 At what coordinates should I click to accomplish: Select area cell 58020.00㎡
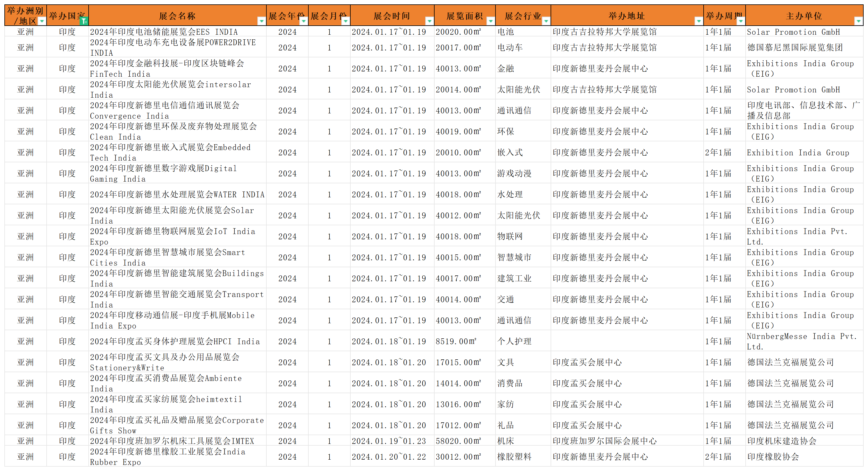(465, 441)
